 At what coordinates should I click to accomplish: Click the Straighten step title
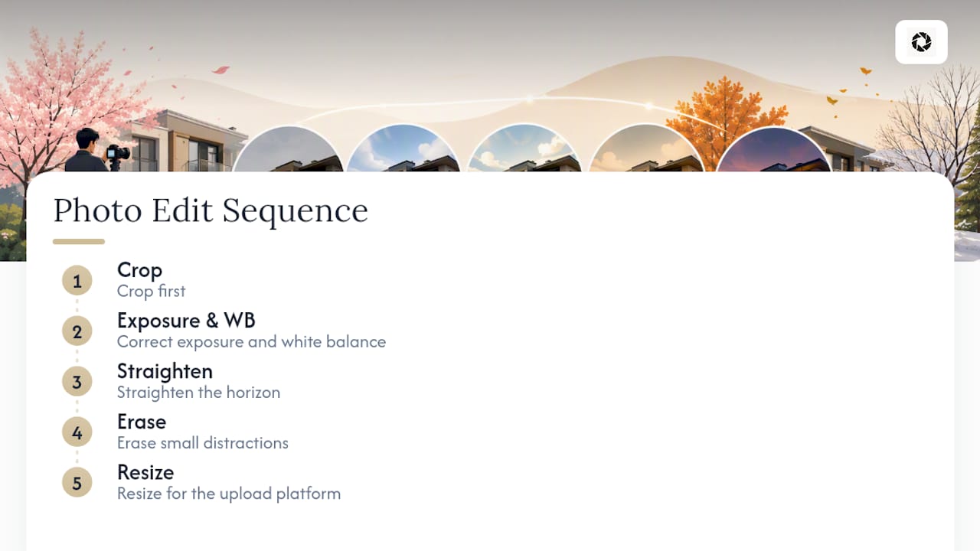[x=165, y=371]
